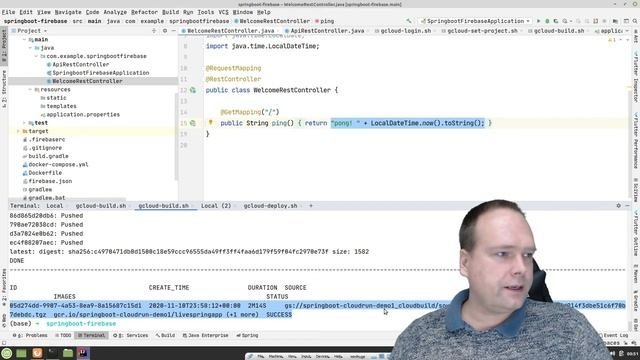The width and height of the screenshot is (640, 360).
Task: Open the Java Enterprise tool window
Action: pyautogui.click(x=205, y=336)
